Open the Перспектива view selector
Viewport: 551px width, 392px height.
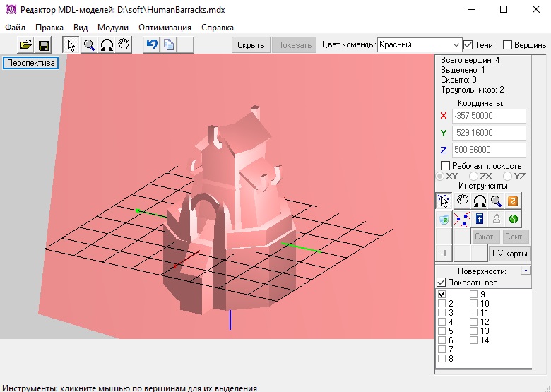pos(30,62)
